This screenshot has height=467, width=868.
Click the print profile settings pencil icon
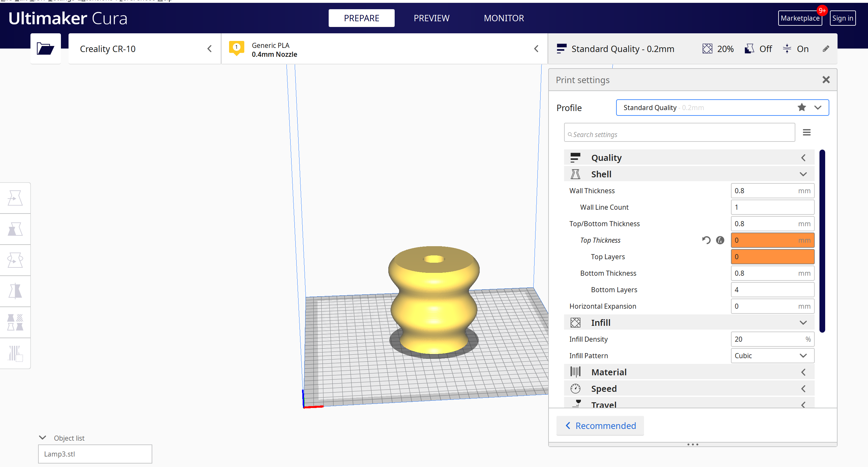pyautogui.click(x=826, y=49)
